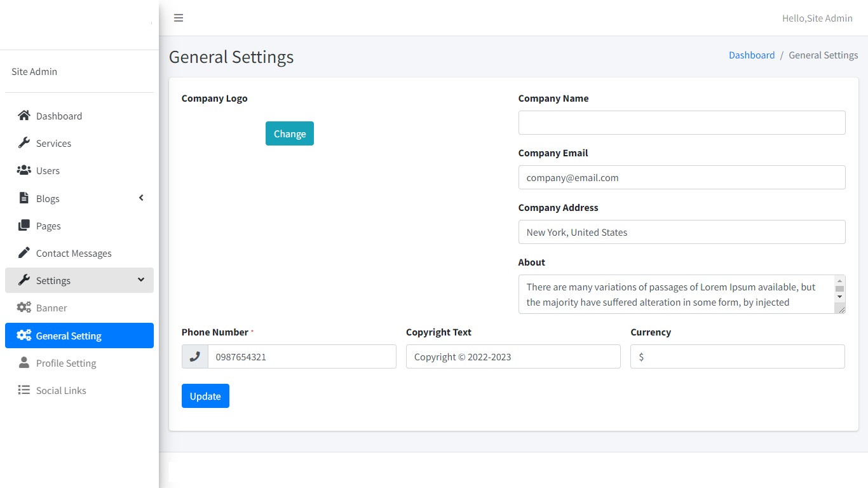Click the Services wrench icon
The width and height of the screenshot is (868, 488).
point(24,143)
